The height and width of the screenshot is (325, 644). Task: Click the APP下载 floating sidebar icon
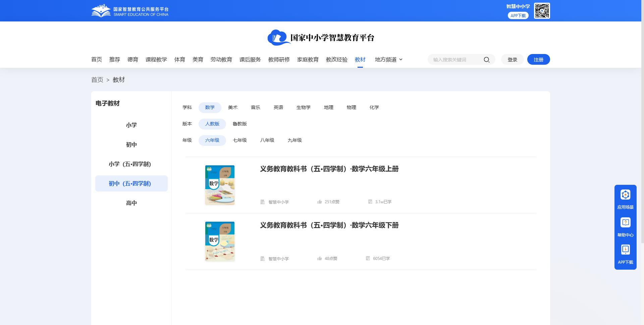point(625,249)
